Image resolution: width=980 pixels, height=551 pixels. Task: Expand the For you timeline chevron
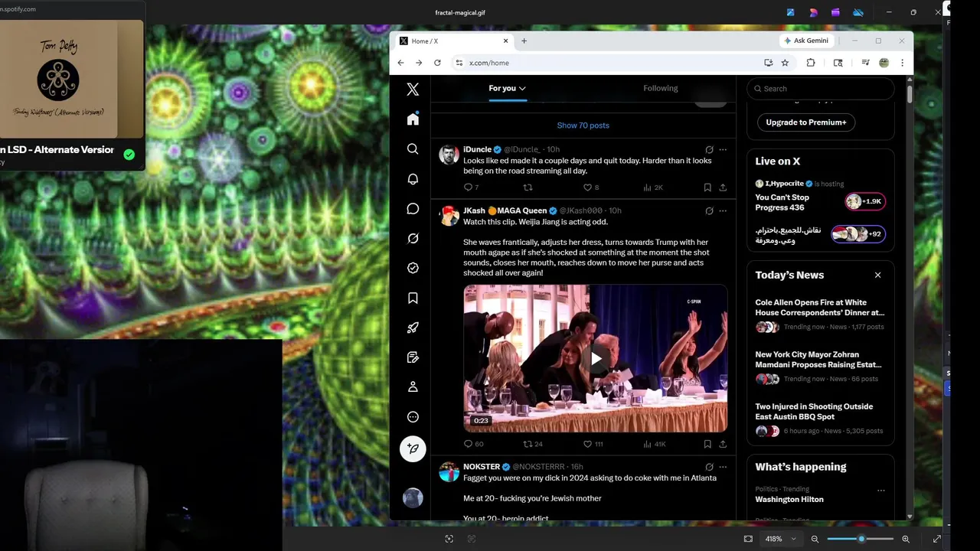tap(522, 89)
